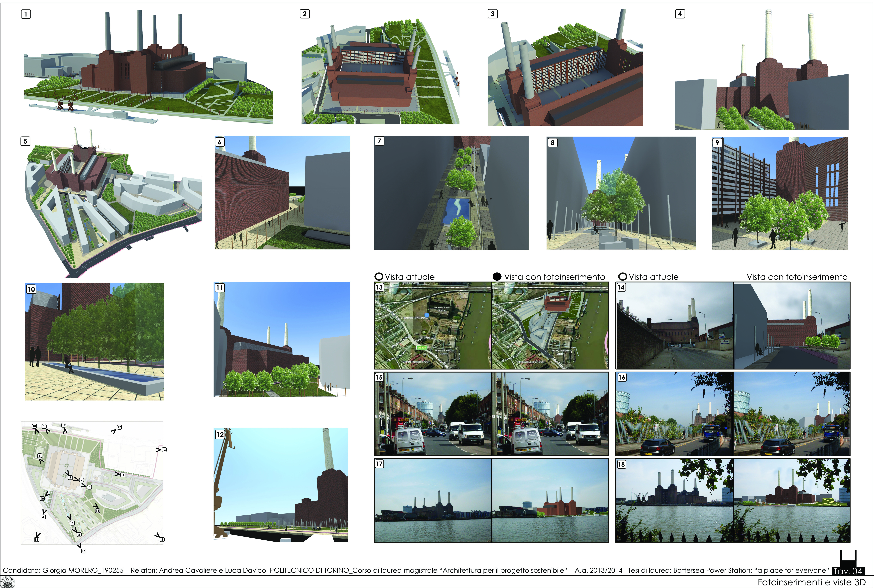Click viewpoint marker 12 on the key plan
Image resolution: width=874 pixels, height=588 pixels.
coord(64,425)
